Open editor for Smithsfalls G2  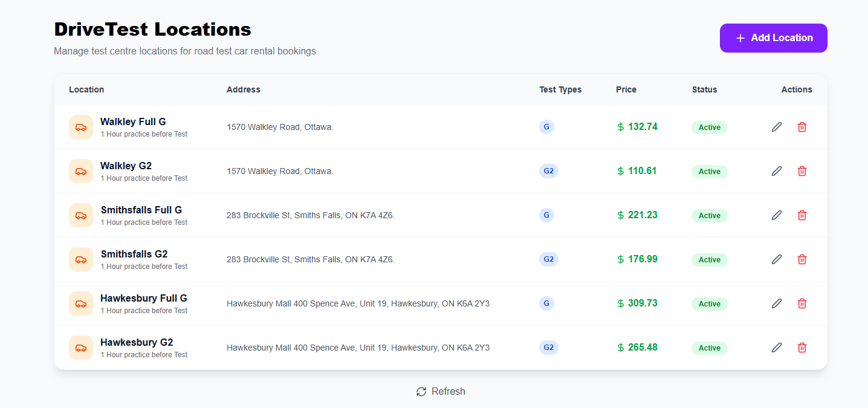tap(777, 259)
